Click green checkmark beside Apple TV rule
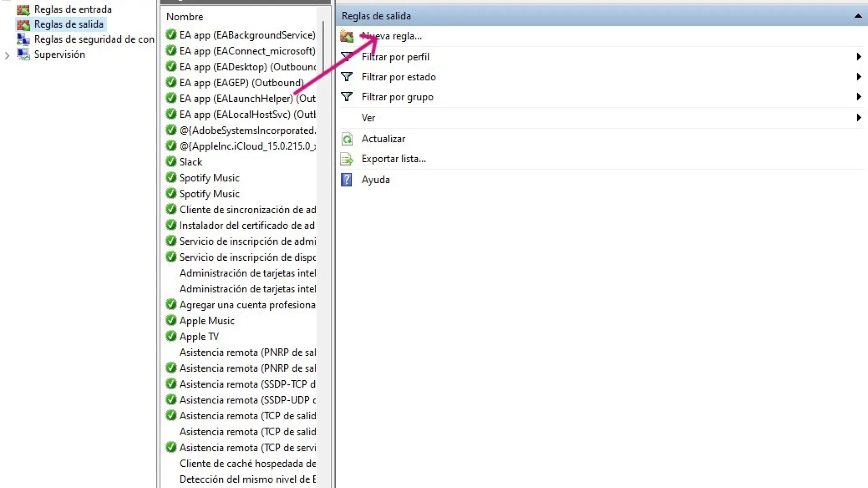 tap(171, 336)
